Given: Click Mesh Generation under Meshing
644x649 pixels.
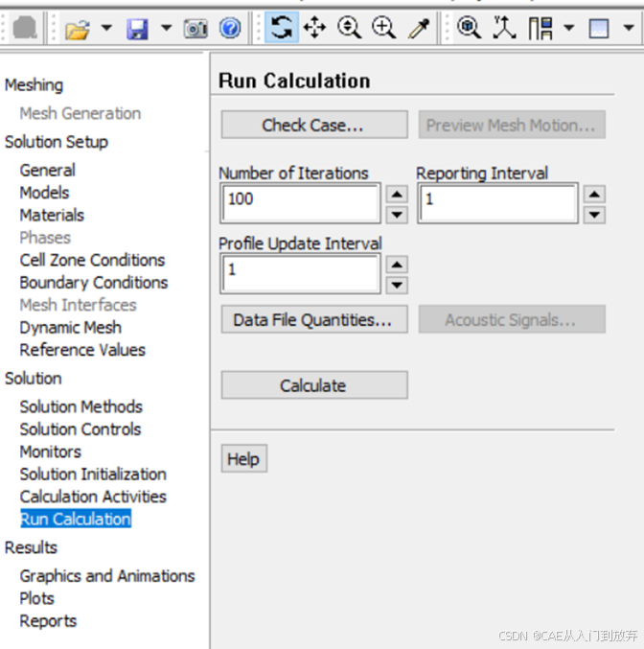Looking at the screenshot, I should (80, 113).
